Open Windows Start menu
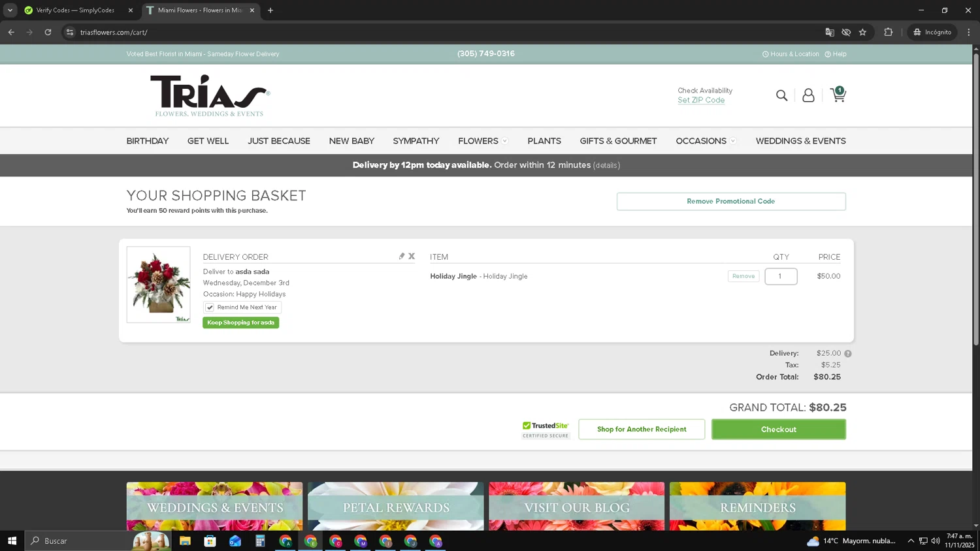 (12, 541)
